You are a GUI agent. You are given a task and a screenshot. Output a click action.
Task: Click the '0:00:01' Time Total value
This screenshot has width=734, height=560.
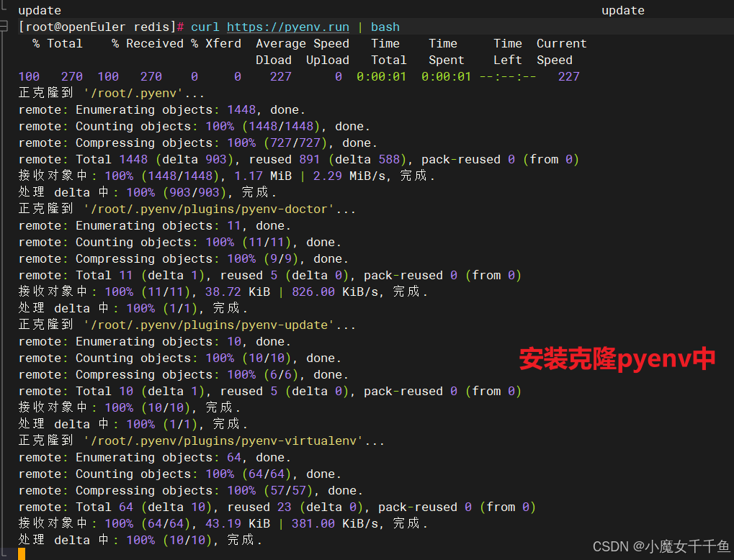coord(382,77)
